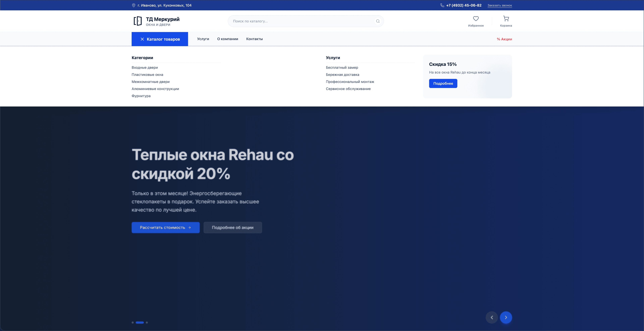Open О компании nav item
Screen dimensions: 644x331
click(x=228, y=39)
